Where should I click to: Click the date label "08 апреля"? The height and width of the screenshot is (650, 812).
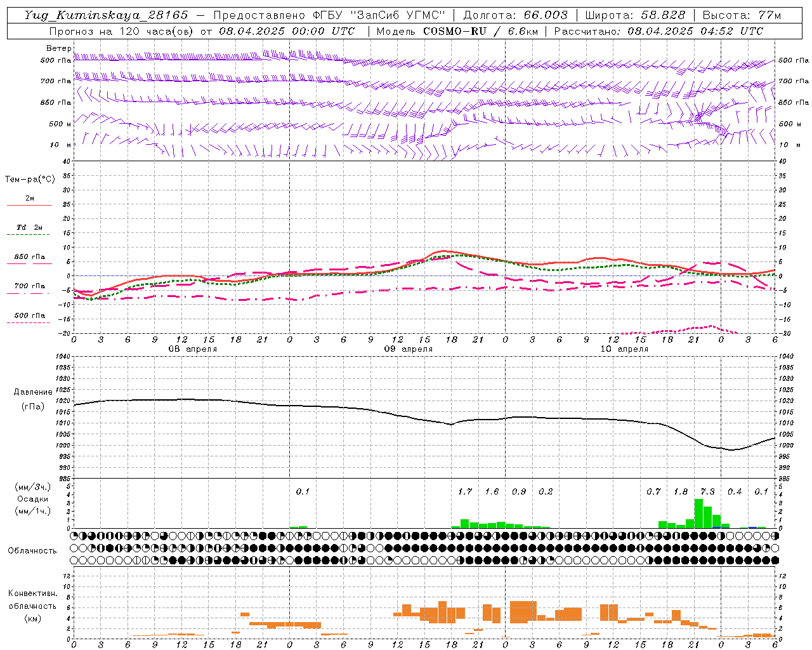click(192, 349)
